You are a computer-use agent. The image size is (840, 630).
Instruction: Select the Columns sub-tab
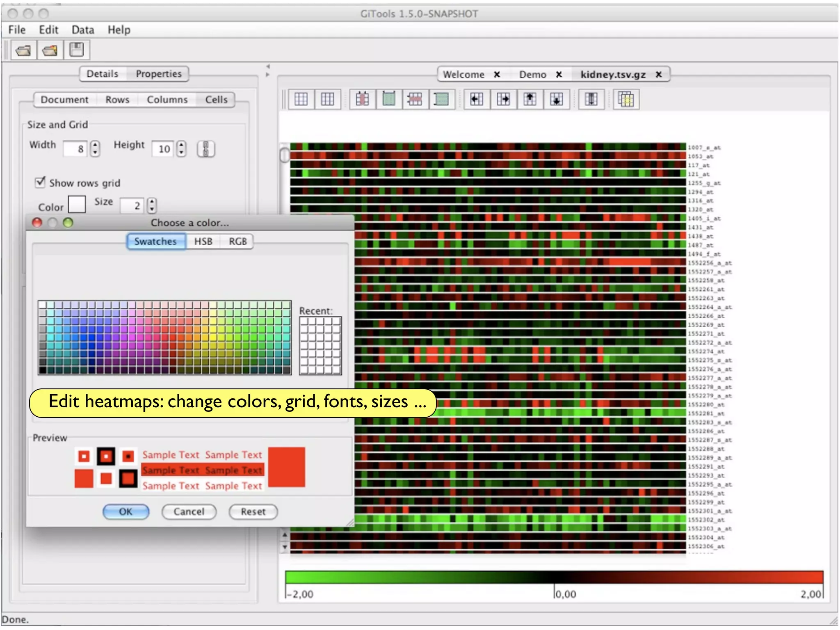pos(167,100)
